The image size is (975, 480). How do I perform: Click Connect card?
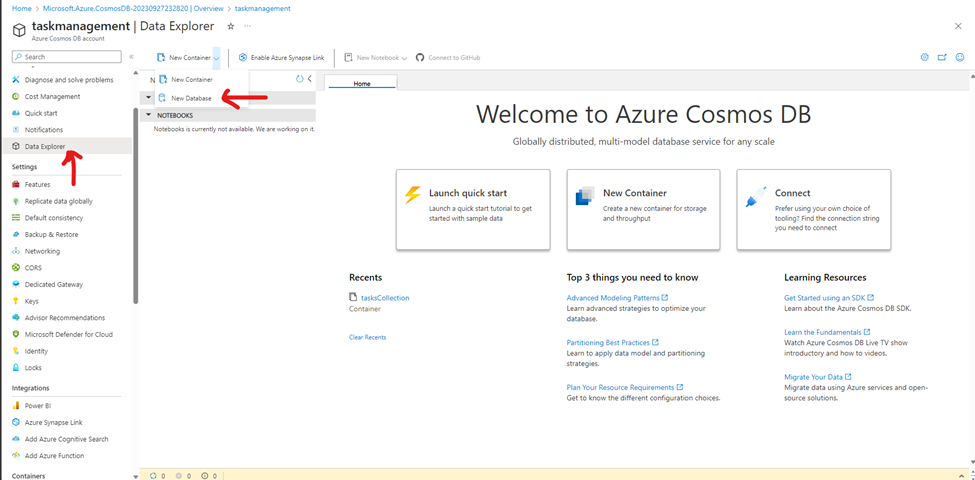click(814, 210)
